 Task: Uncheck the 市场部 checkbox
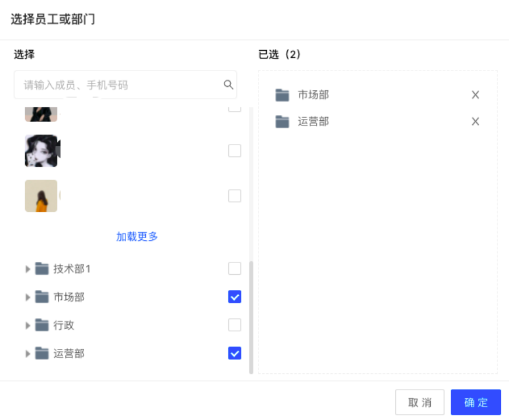click(235, 297)
